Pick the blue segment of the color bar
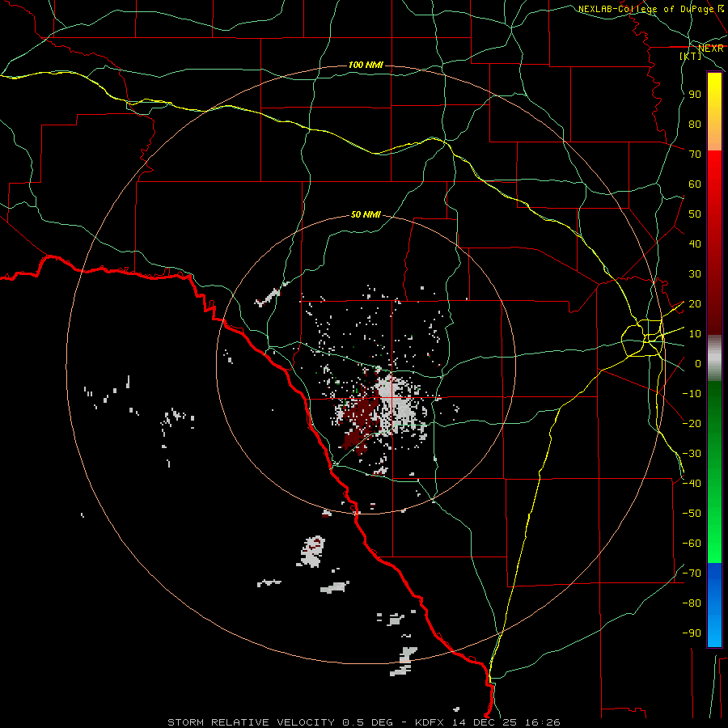728x728 pixels. (714, 604)
